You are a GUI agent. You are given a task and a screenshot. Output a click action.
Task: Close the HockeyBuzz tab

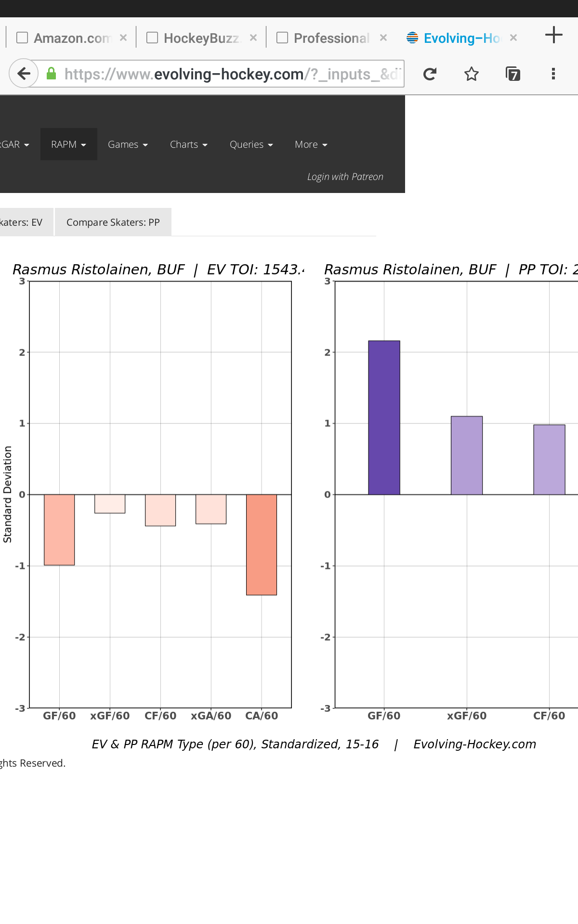[253, 38]
